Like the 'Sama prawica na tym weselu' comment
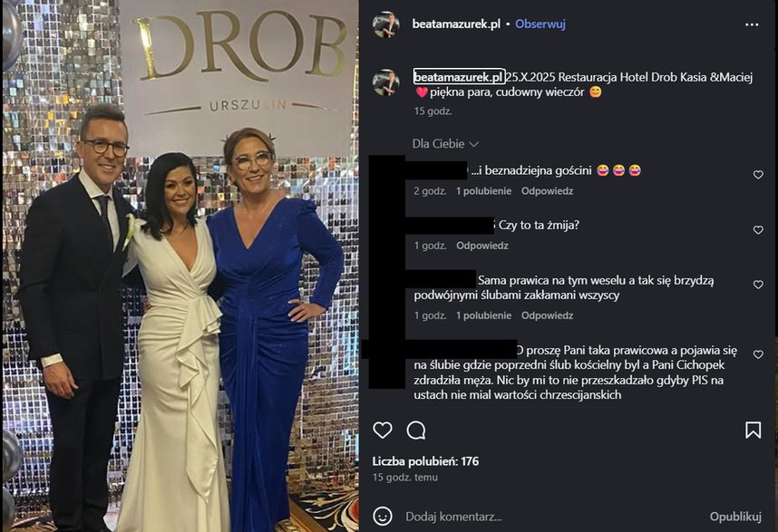 click(758, 285)
